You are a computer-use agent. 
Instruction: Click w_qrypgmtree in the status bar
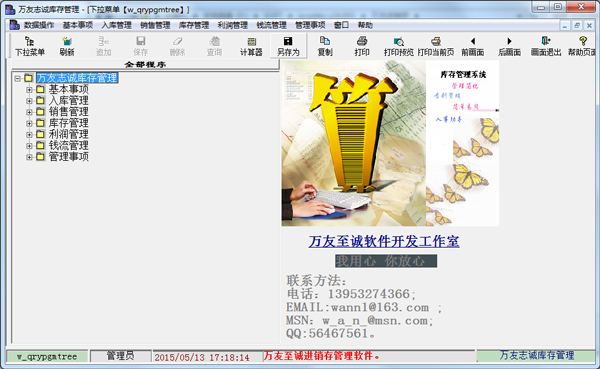[47, 356]
